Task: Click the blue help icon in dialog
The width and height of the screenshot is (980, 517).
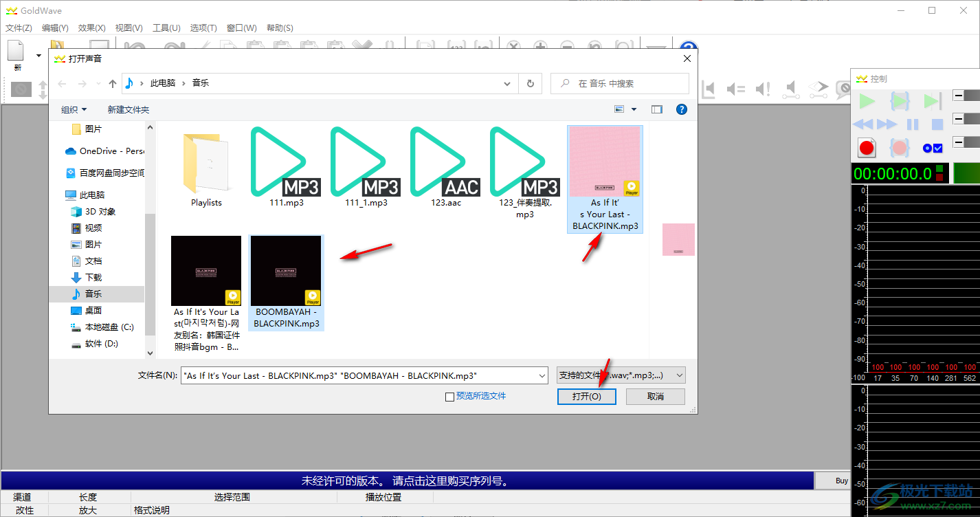Action: [x=682, y=109]
